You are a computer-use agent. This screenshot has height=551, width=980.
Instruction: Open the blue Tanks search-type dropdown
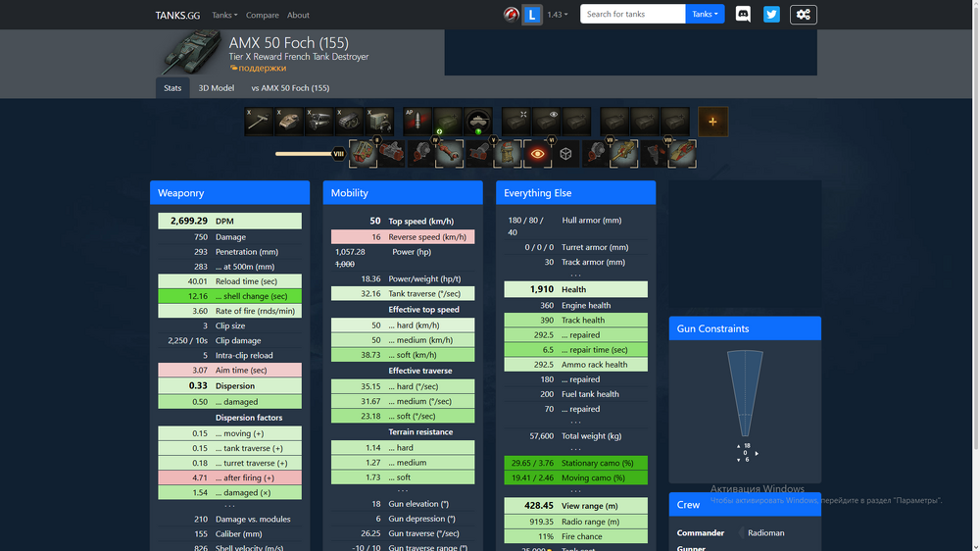[x=705, y=14]
